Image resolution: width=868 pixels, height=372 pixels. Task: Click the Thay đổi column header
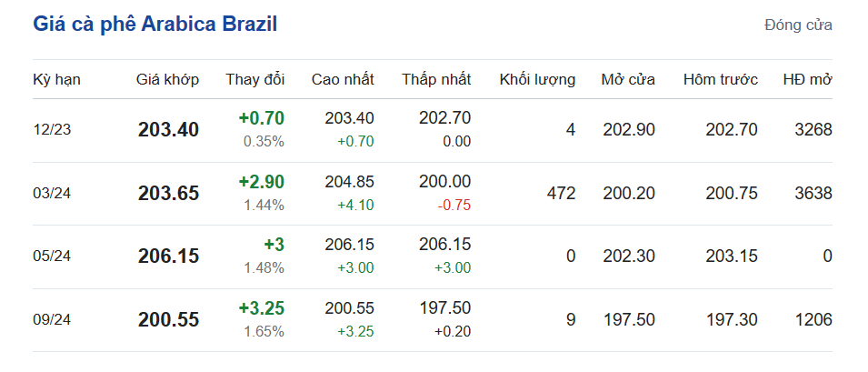point(254,79)
